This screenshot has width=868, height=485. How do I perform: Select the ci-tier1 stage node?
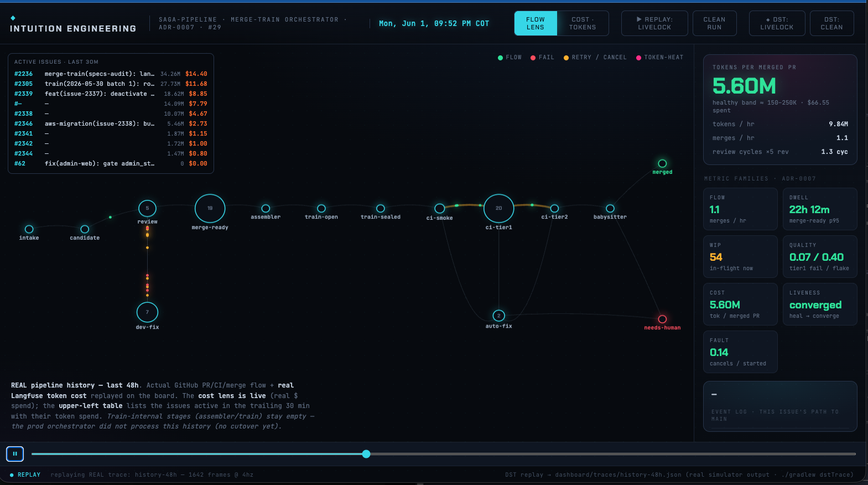[x=499, y=208]
